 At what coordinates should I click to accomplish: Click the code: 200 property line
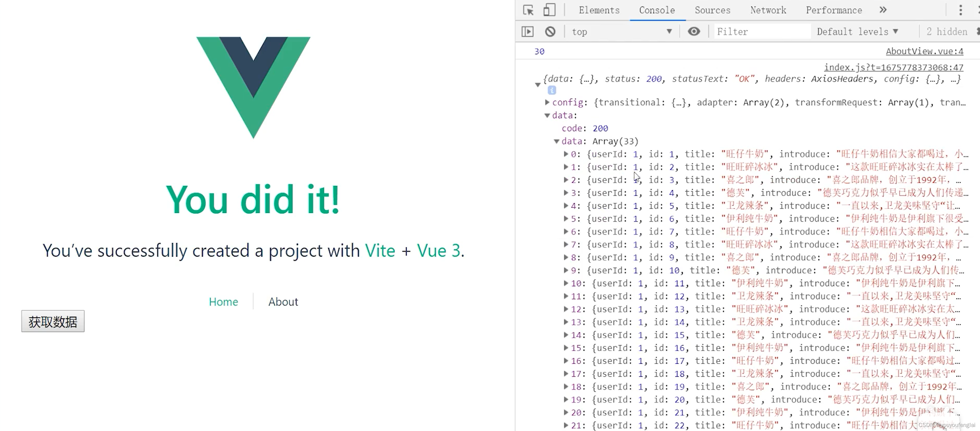click(585, 128)
